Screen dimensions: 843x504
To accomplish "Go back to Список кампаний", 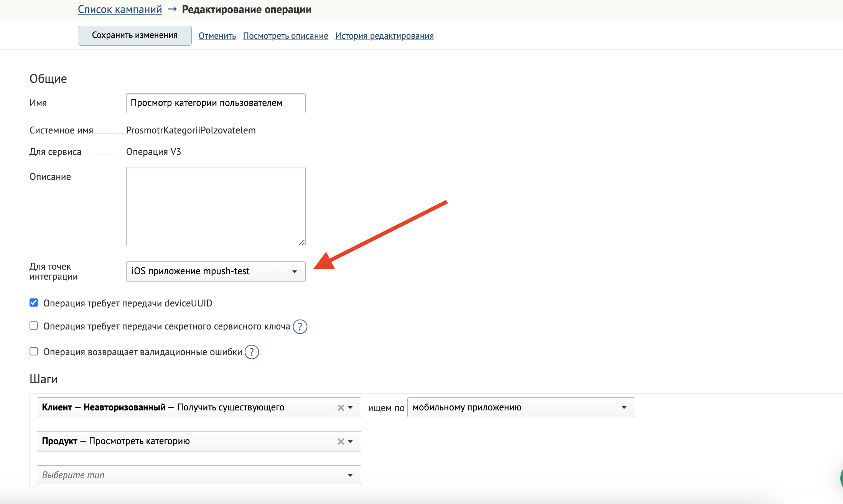I will (x=120, y=10).
